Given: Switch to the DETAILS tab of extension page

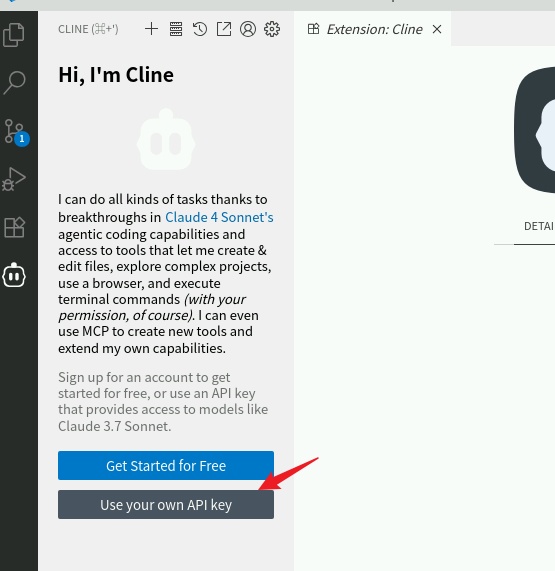Looking at the screenshot, I should pos(539,227).
